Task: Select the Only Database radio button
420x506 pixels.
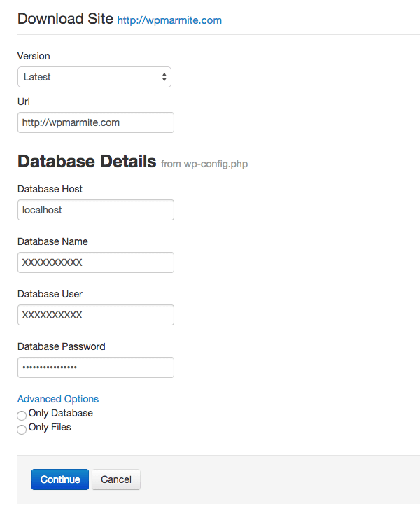Action: pyautogui.click(x=22, y=415)
